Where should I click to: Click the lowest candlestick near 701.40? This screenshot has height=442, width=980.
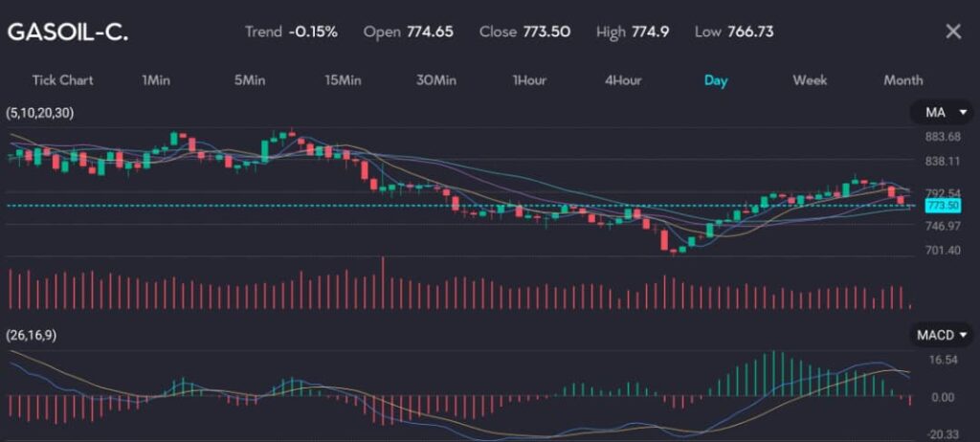pos(674,250)
